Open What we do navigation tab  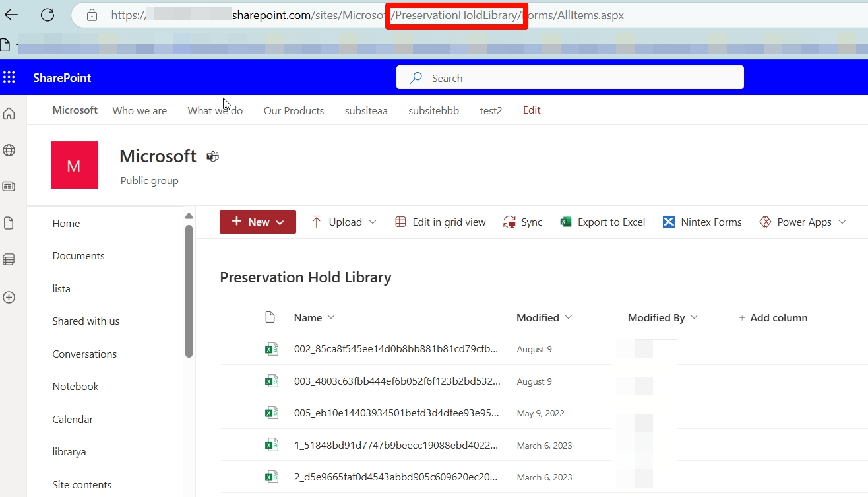[x=215, y=110]
